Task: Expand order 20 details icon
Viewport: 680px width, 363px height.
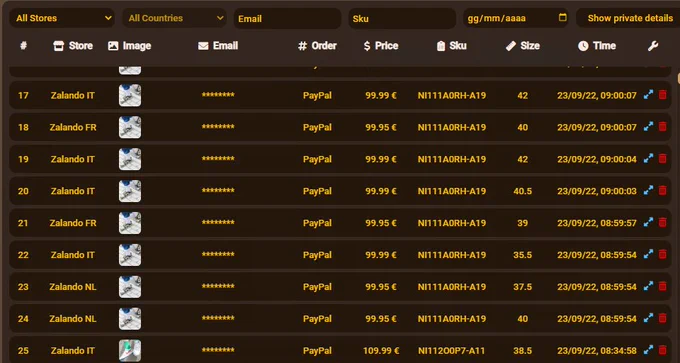Action: tap(648, 190)
